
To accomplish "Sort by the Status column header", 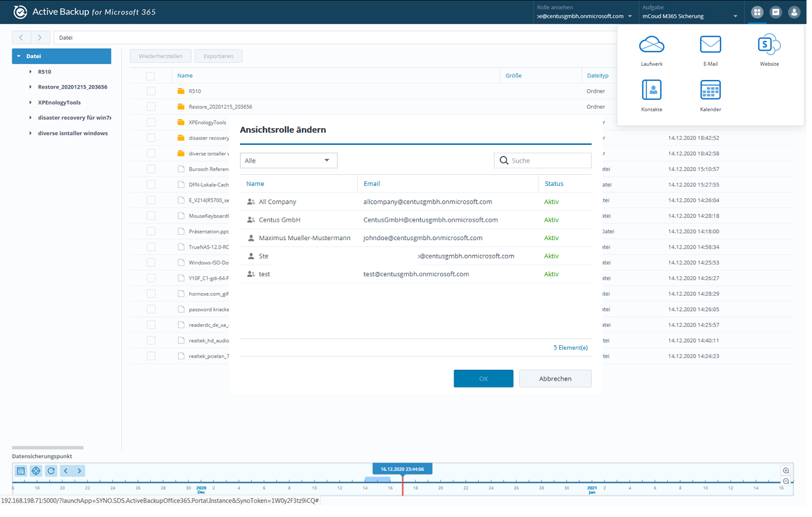I will [x=565, y=184].
